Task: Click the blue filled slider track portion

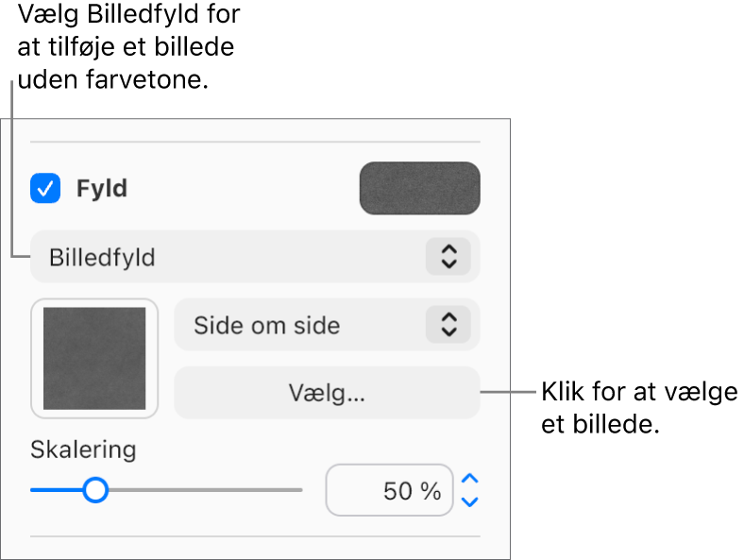Action: click(57, 490)
